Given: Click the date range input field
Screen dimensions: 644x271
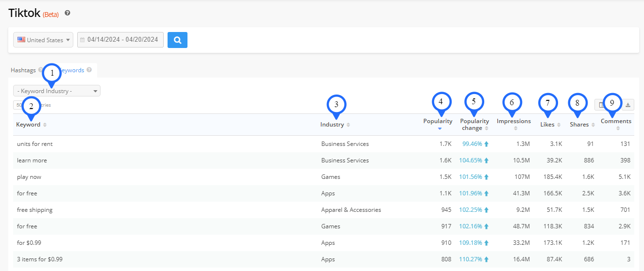Looking at the screenshot, I should (120, 40).
